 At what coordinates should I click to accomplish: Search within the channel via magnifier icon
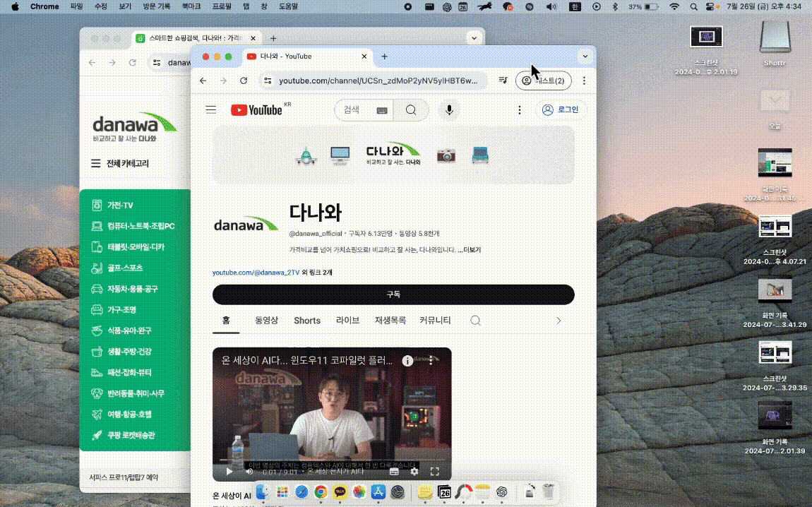point(475,321)
